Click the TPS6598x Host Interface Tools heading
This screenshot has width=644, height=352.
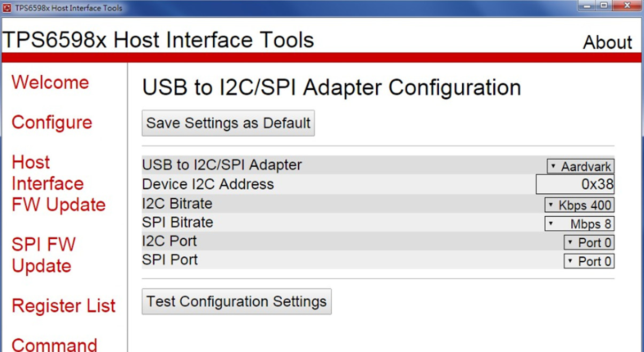159,40
